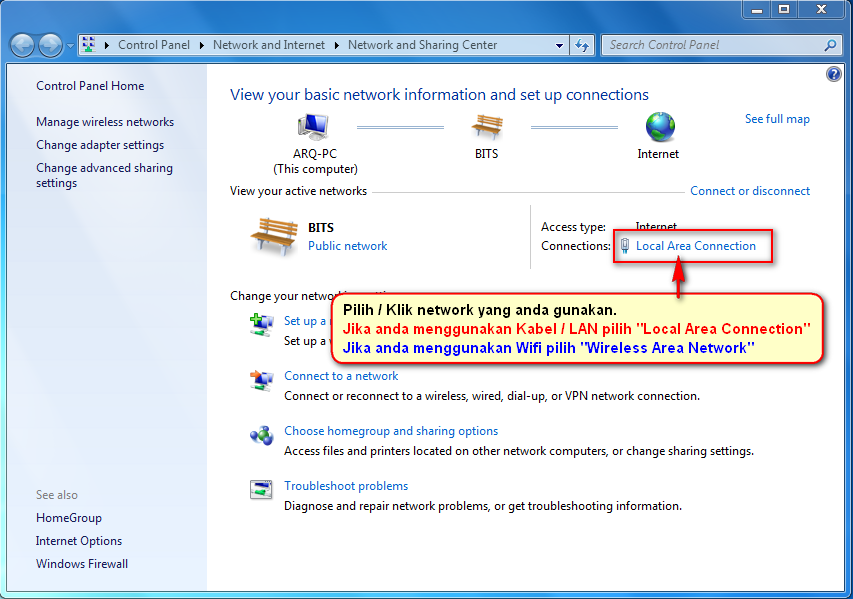The height and width of the screenshot is (599, 853).
Task: Open Choose homegroup and sharing options
Action: tap(391, 431)
